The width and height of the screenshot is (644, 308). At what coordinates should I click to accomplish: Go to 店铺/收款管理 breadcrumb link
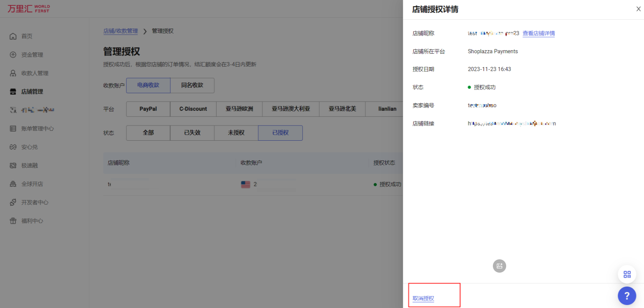(x=121, y=31)
